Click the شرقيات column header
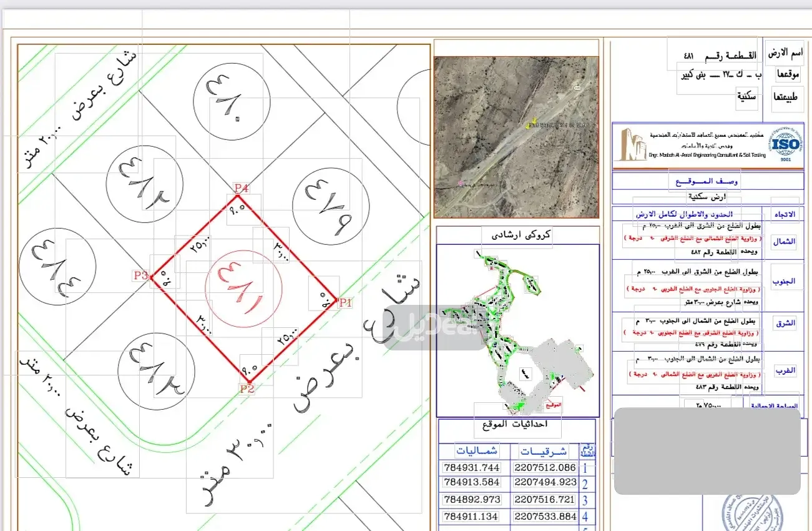This screenshot has width=812, height=531. (x=544, y=451)
